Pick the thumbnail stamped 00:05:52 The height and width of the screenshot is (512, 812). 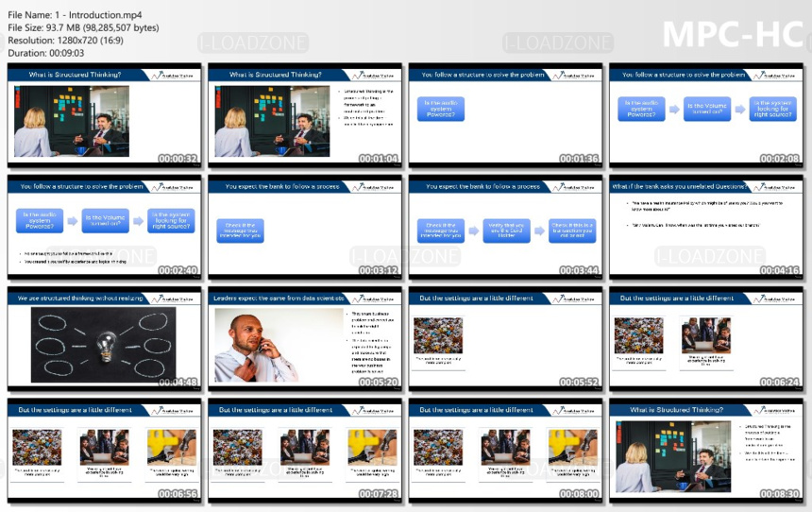pyautogui.click(x=505, y=339)
